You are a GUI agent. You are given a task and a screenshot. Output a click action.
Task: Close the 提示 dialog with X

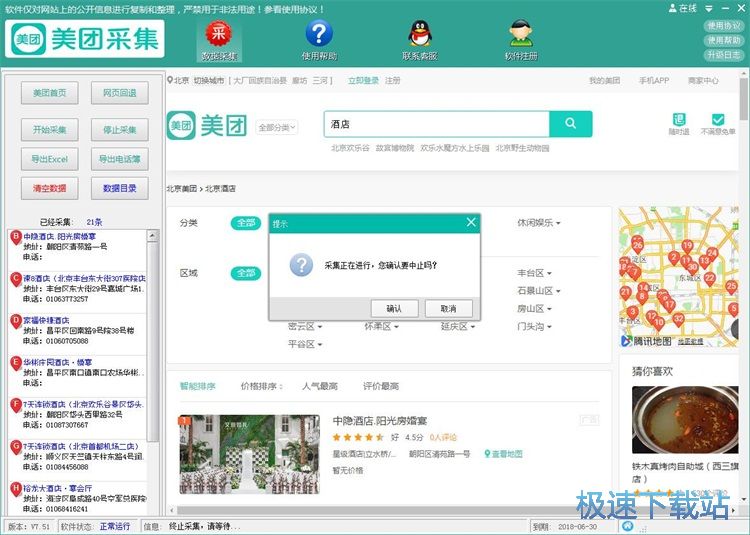click(471, 223)
